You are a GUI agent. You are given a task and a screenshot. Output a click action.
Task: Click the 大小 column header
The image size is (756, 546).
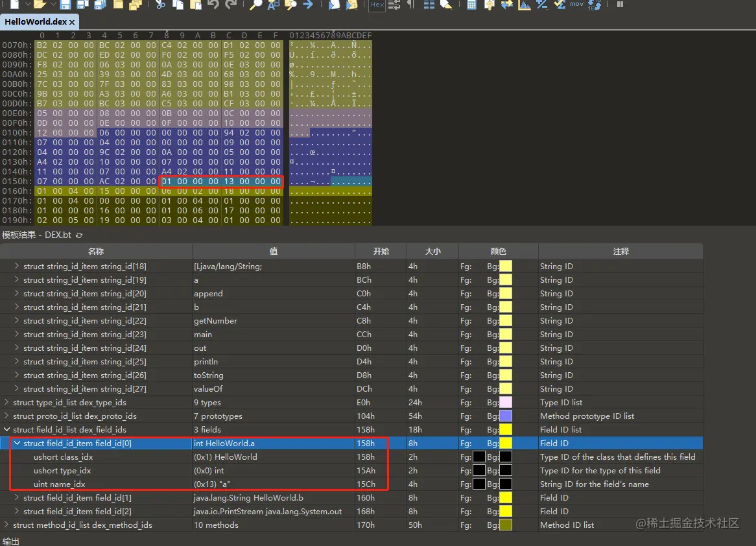point(433,252)
